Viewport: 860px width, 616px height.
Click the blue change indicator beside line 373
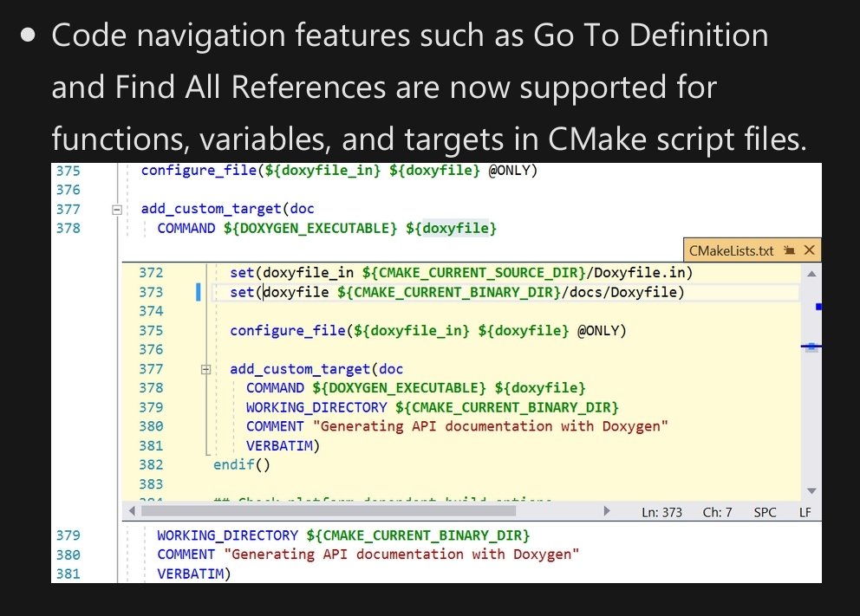[x=198, y=292]
